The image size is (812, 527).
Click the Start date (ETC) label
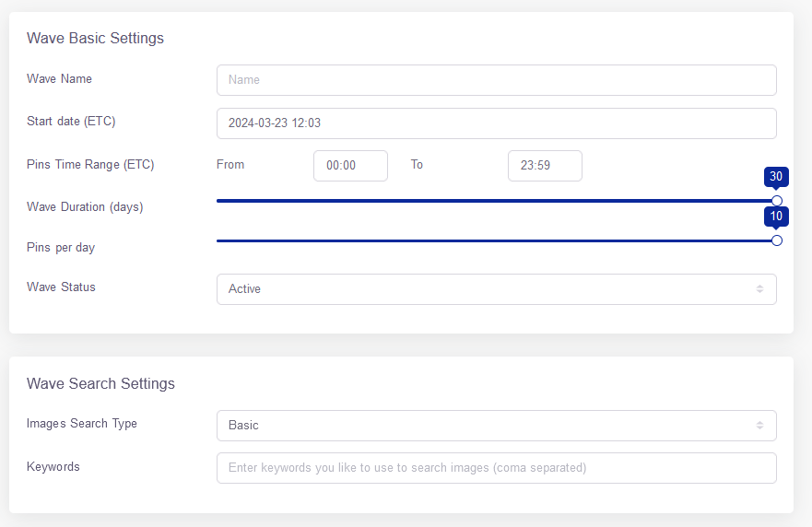click(71, 122)
